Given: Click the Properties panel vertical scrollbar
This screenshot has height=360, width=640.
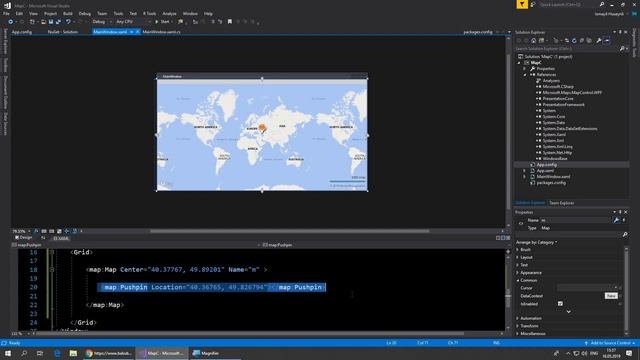Looking at the screenshot, I should pos(627,290).
